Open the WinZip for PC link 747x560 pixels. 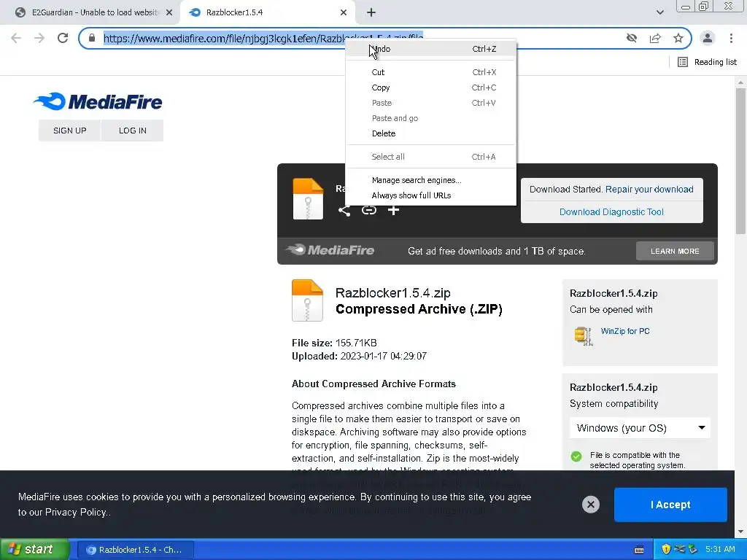coord(625,331)
